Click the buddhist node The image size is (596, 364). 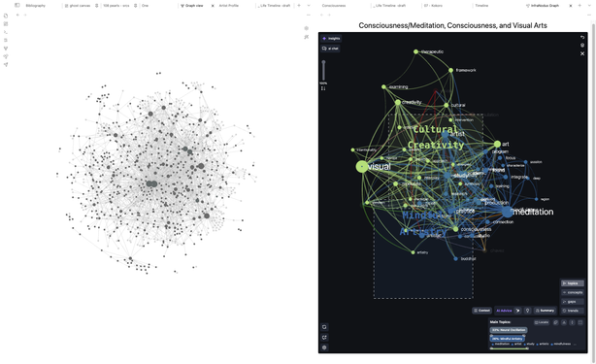[456, 259]
